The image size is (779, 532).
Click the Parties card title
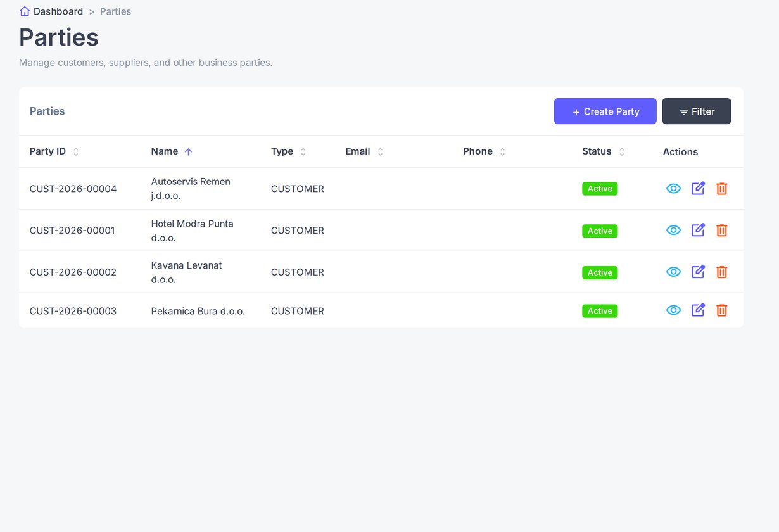47,111
